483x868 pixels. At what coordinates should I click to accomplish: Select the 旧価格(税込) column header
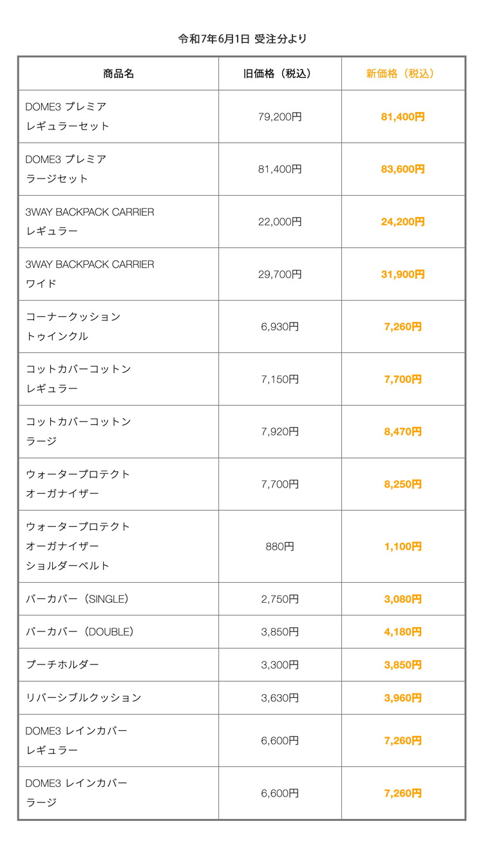click(279, 73)
